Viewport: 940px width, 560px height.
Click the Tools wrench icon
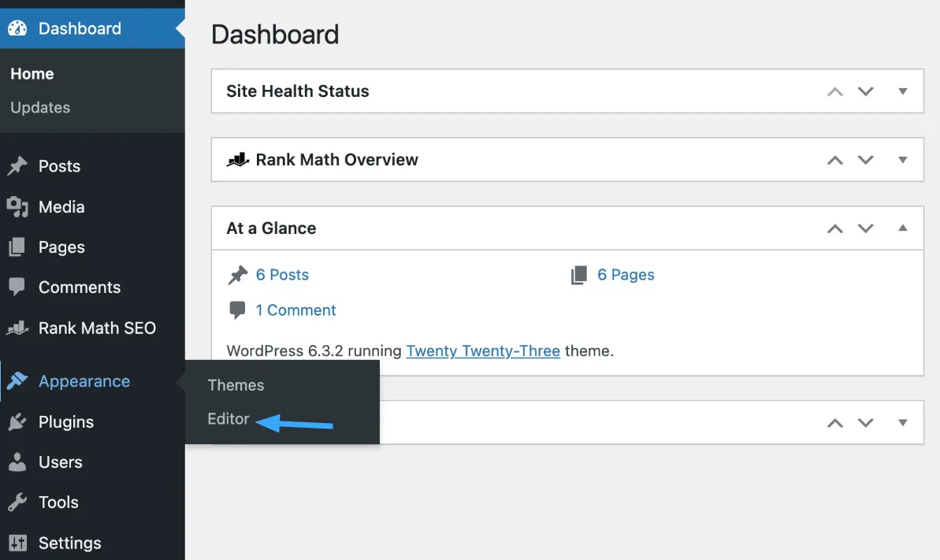17,503
